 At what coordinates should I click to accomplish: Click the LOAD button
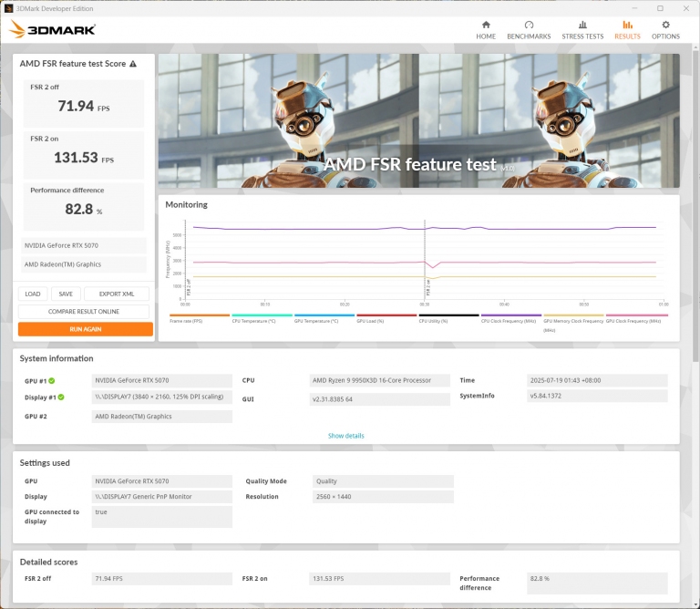(x=33, y=294)
